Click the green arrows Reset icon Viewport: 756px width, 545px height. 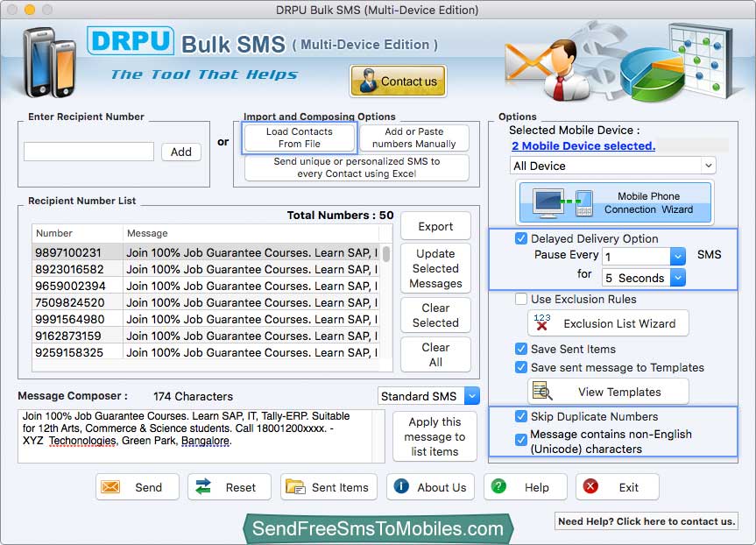coord(203,486)
